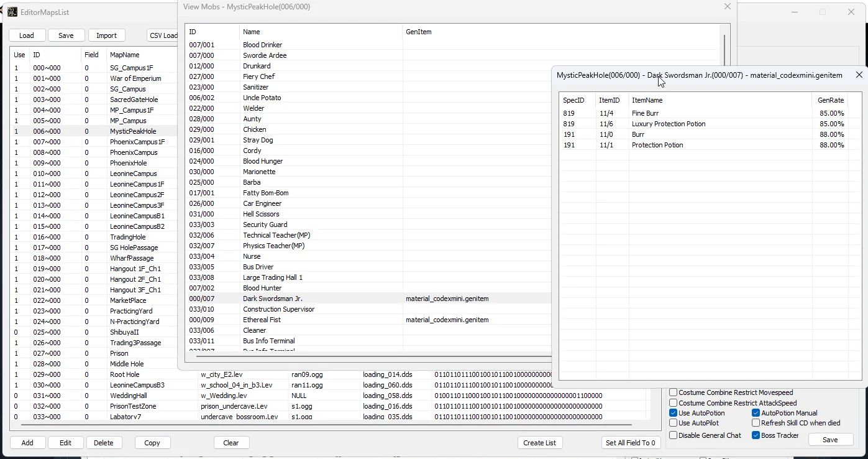The image size is (868, 459).
Task: Click the SpecID column header
Action: click(578, 100)
